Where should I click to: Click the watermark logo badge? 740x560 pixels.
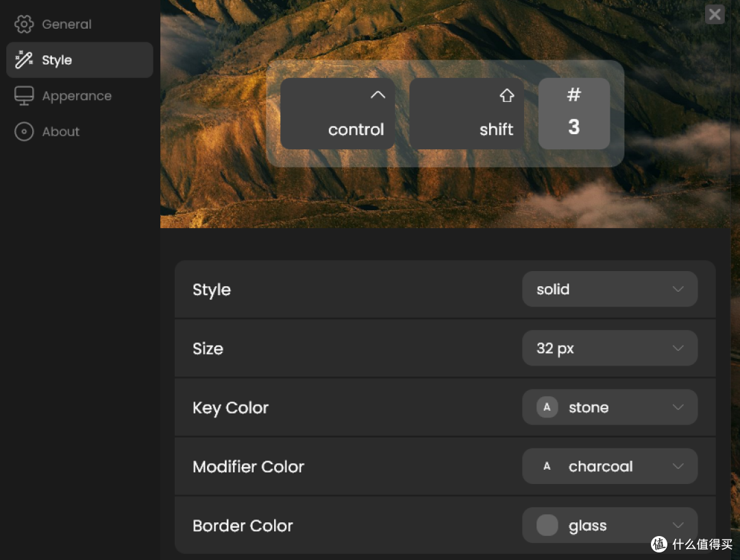click(659, 544)
